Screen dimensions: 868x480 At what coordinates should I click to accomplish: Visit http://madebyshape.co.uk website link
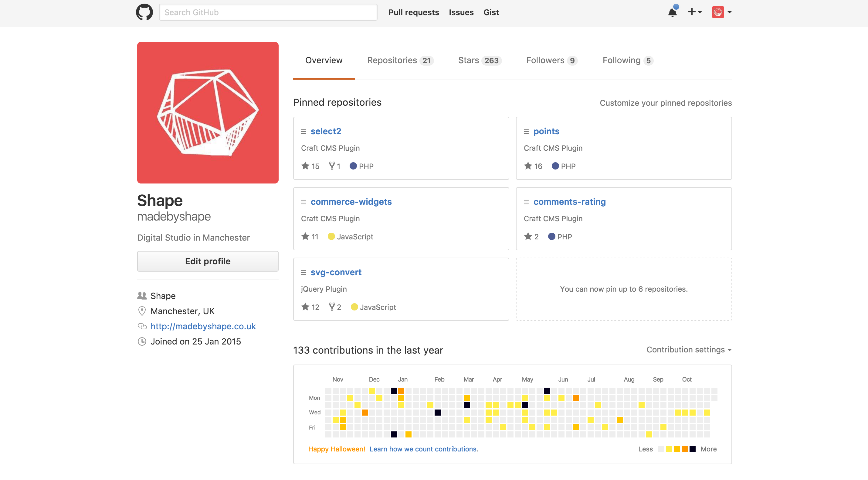(x=203, y=326)
